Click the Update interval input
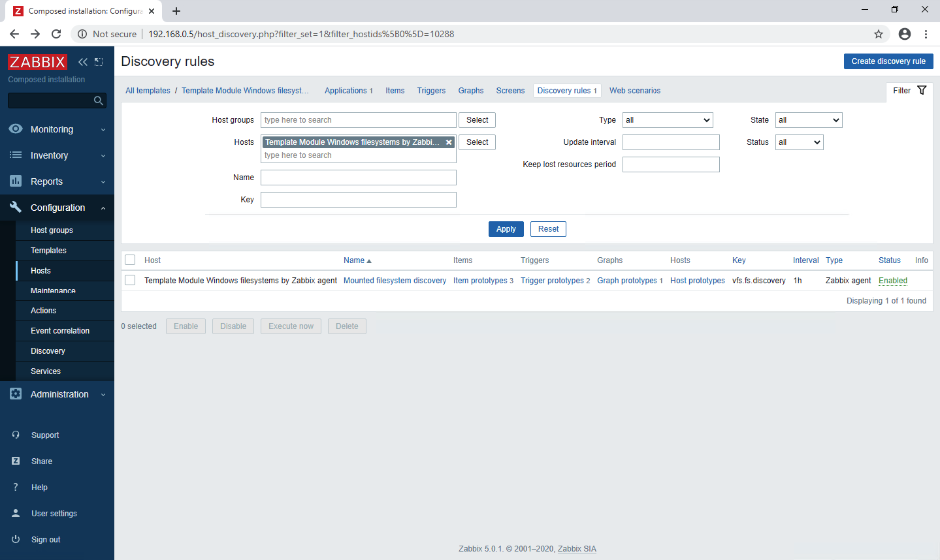Image resolution: width=940 pixels, height=560 pixels. point(671,142)
